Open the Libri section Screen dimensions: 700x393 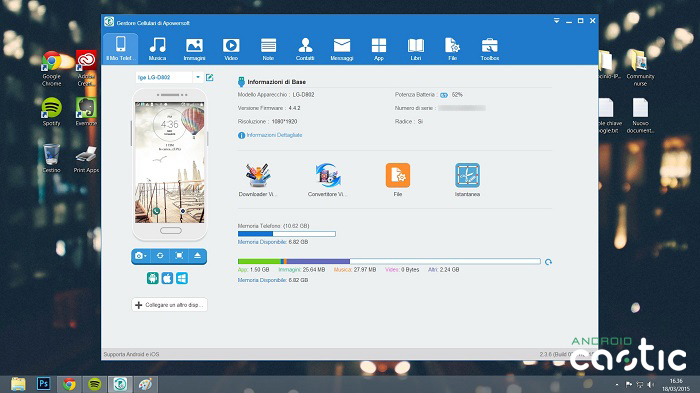point(416,48)
